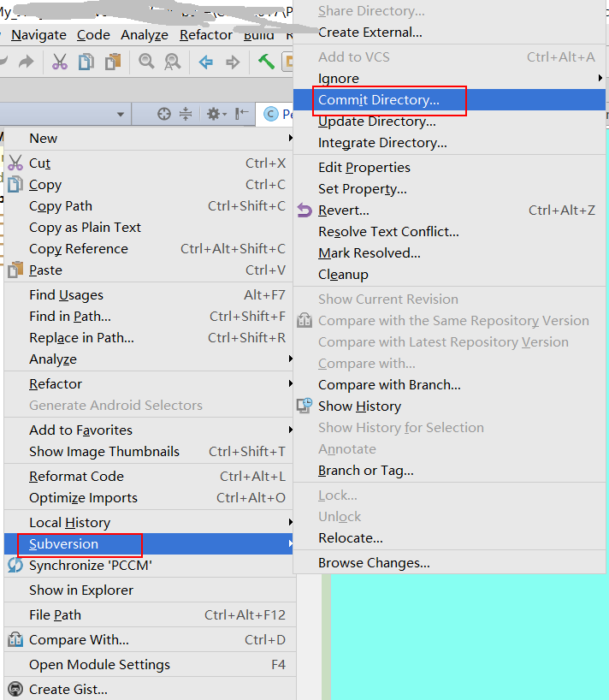
Task: Click the Copy toolbar icon
Action: coord(86,62)
